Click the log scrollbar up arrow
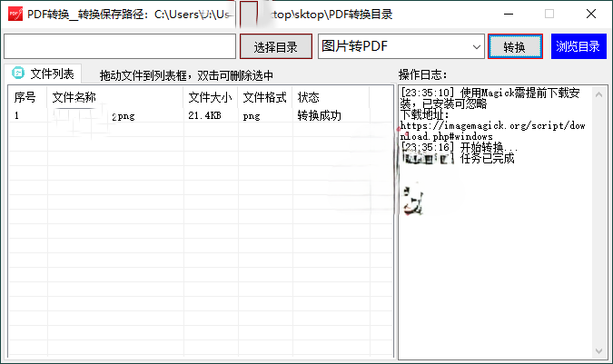Viewport: 613px width, 364px height. pos(599,94)
